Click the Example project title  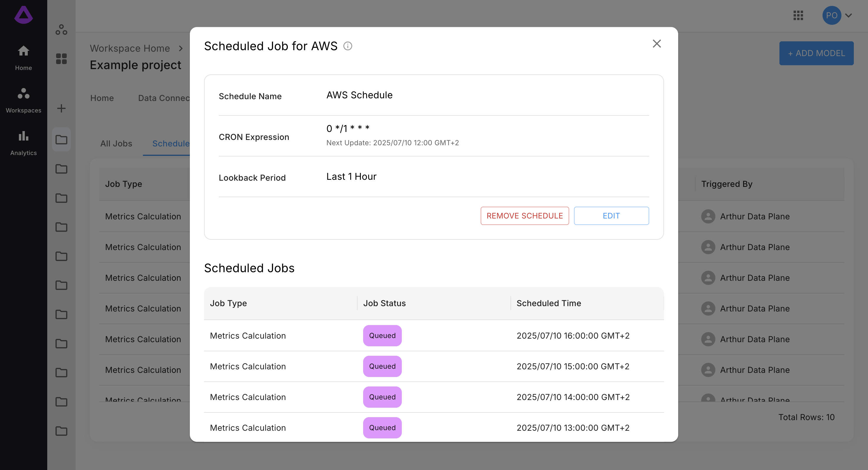pyautogui.click(x=135, y=65)
